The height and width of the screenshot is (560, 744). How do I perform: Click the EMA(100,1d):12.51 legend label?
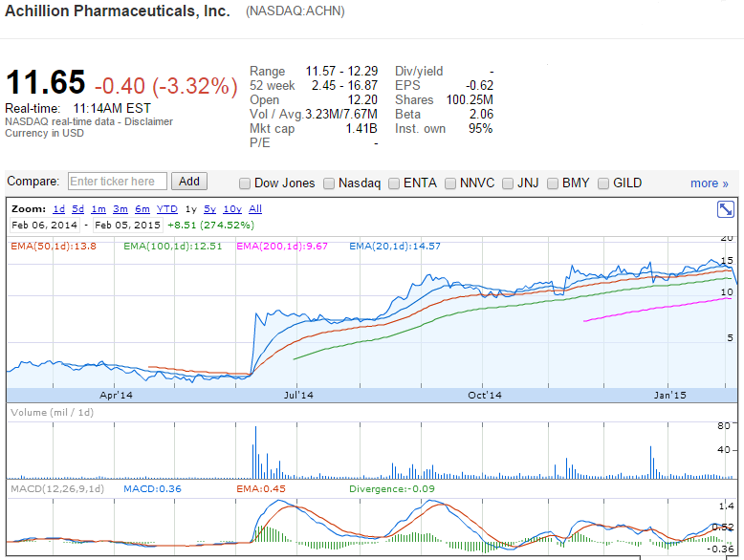tap(173, 247)
